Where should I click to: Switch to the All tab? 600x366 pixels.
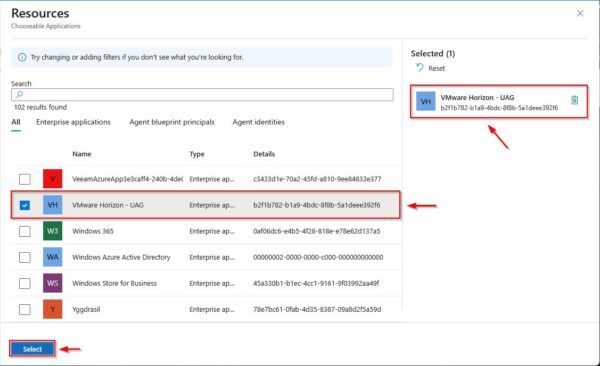pos(16,122)
